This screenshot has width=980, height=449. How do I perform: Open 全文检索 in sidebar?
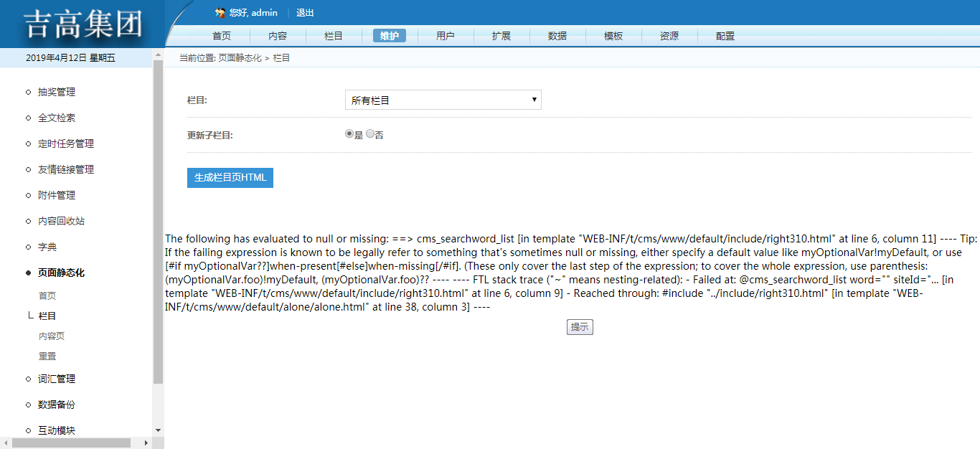57,118
